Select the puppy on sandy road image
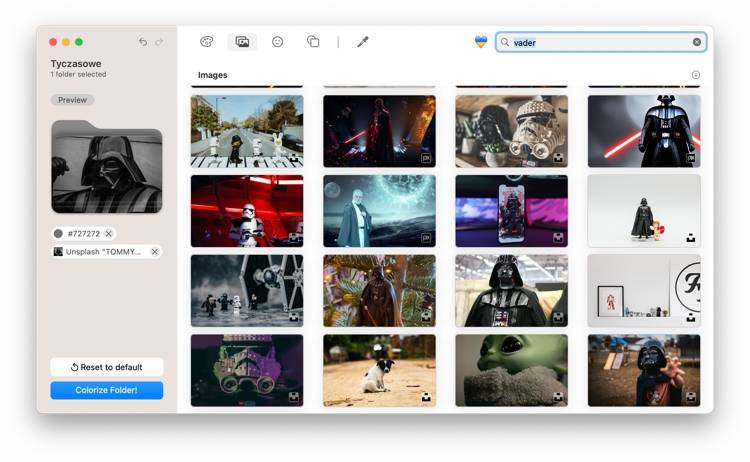Screen dimensions: 750x462 coord(379,371)
